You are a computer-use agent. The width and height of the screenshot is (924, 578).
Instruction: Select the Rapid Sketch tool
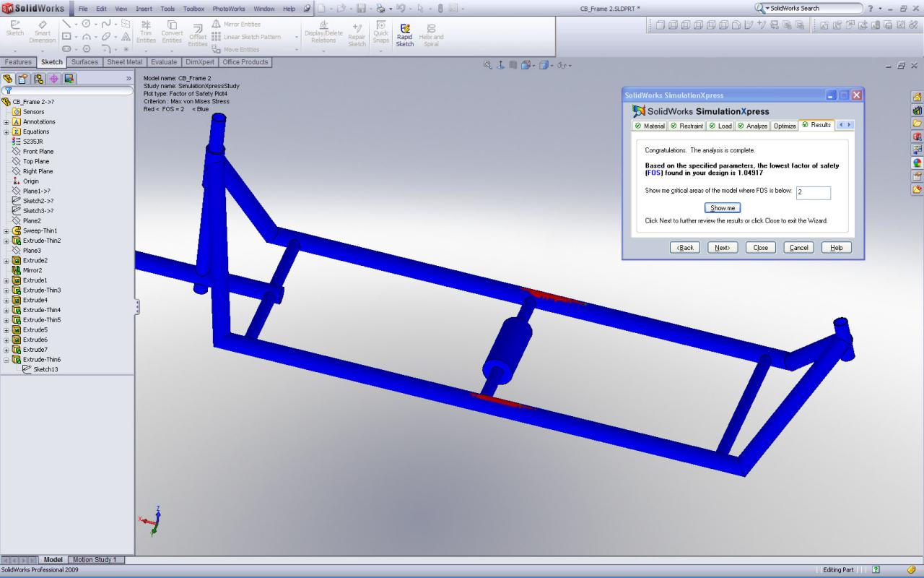[405, 35]
